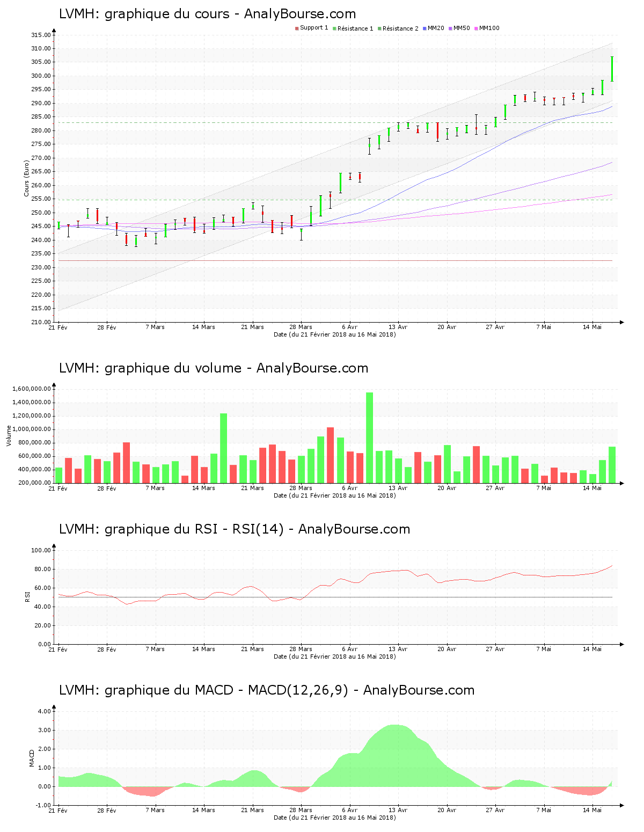644x832 pixels.
Task: Click the vertical "RSI" axis label
Action: [27, 597]
